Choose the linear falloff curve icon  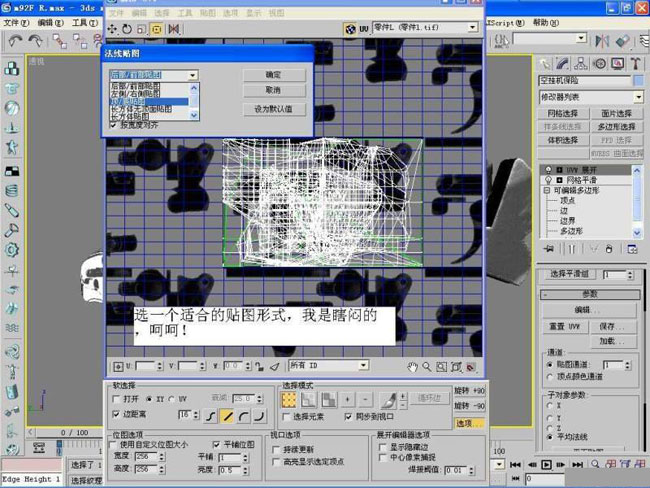[x=227, y=416]
